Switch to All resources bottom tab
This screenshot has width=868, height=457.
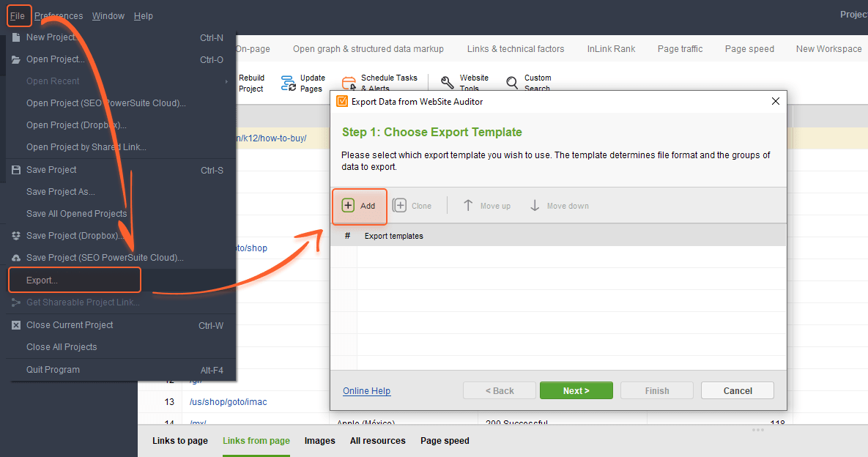[x=377, y=440]
